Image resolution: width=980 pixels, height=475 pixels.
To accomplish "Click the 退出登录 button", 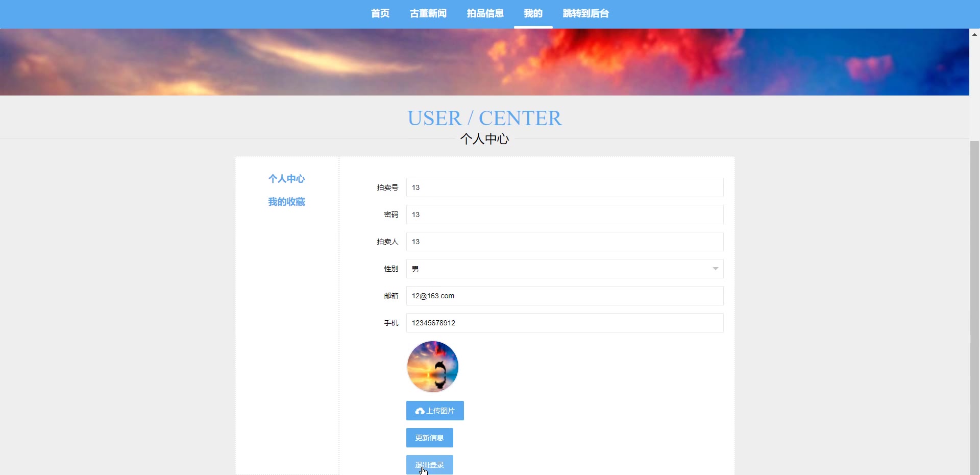I will click(430, 465).
